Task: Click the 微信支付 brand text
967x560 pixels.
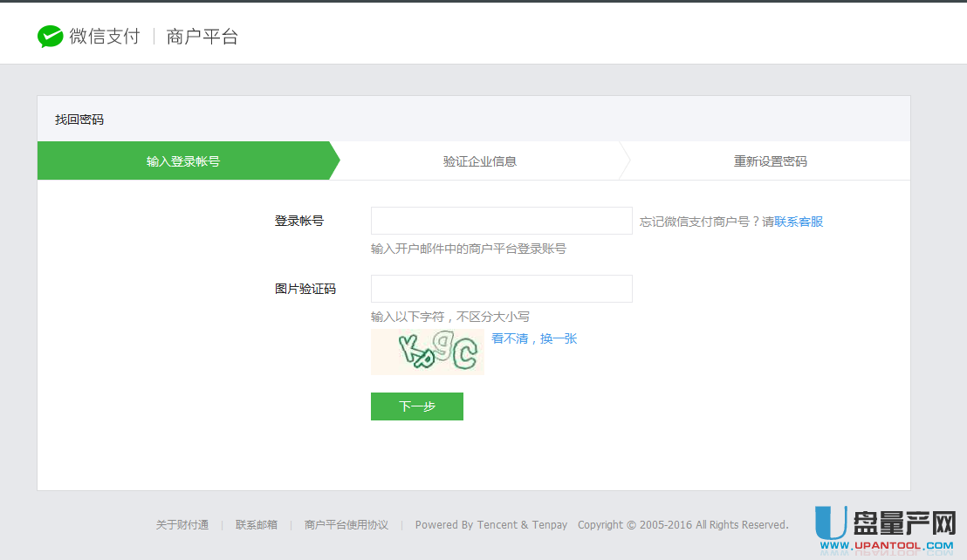Action: [105, 37]
